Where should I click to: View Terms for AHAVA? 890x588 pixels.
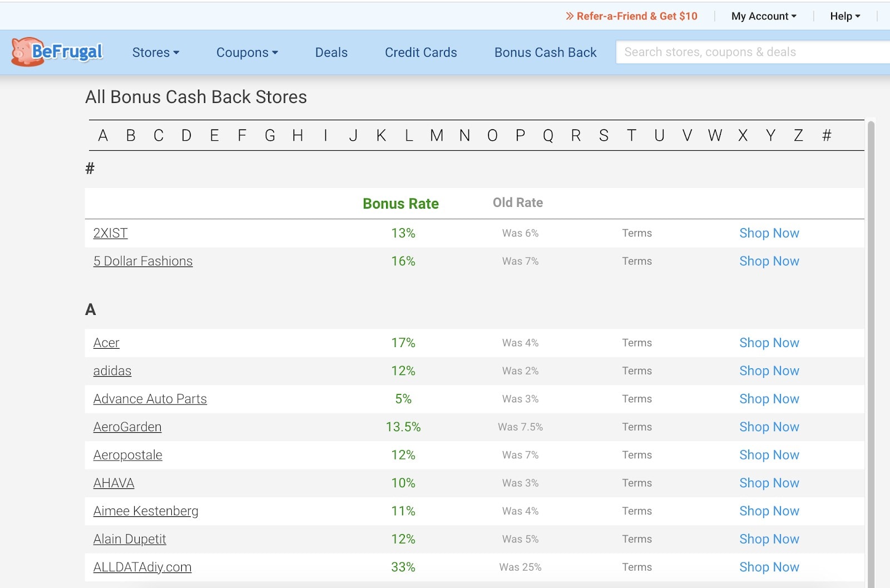pos(637,483)
